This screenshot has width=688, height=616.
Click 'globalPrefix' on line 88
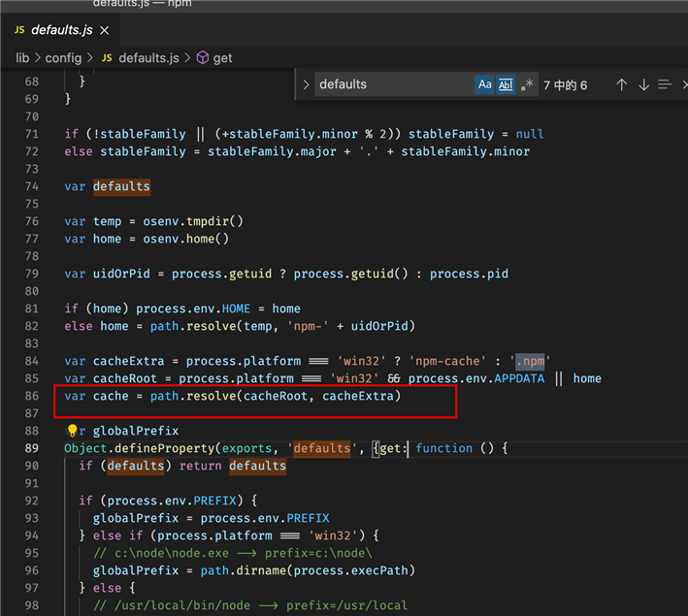[x=136, y=431]
